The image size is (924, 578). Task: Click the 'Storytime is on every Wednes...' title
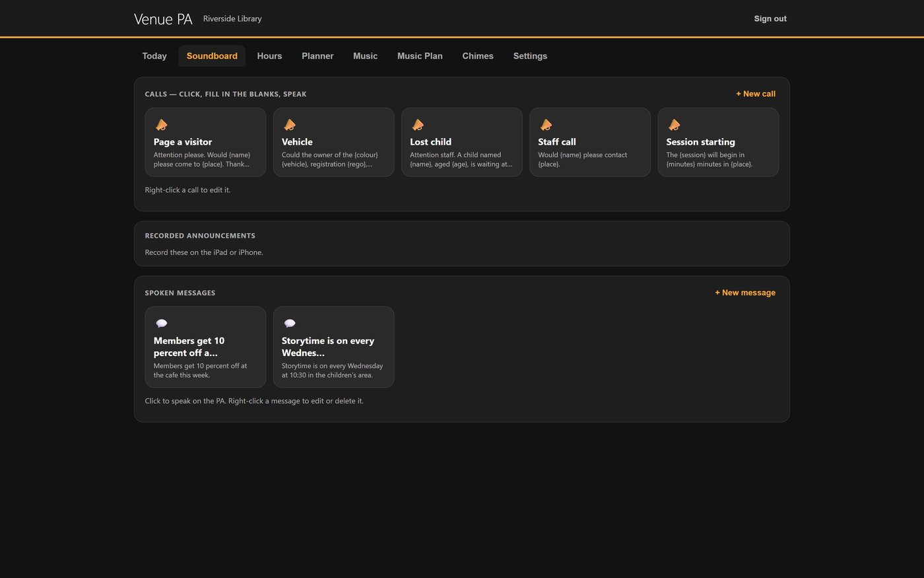(x=328, y=347)
